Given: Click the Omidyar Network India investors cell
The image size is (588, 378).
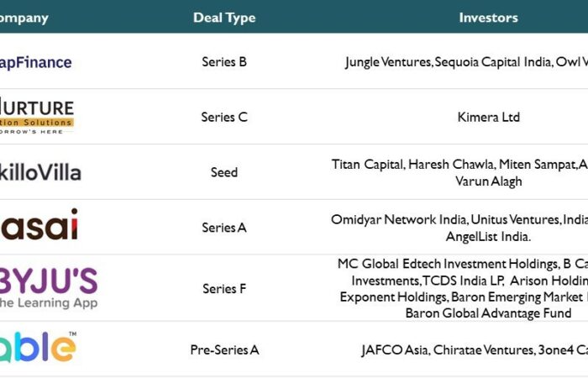Looking at the screenshot, I should click(x=459, y=228).
